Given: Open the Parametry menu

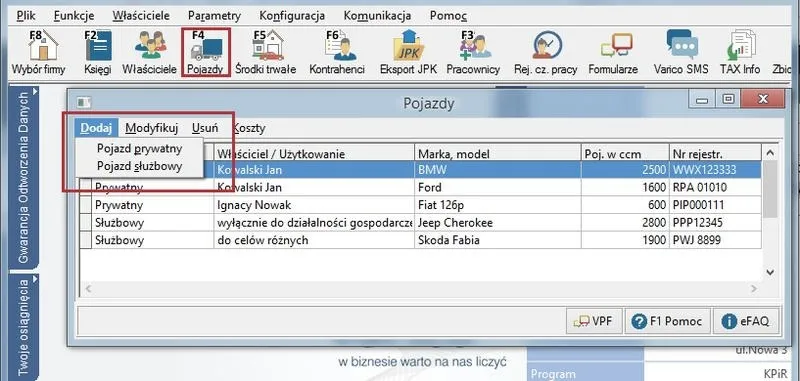Looking at the screenshot, I should pyautogui.click(x=214, y=16).
